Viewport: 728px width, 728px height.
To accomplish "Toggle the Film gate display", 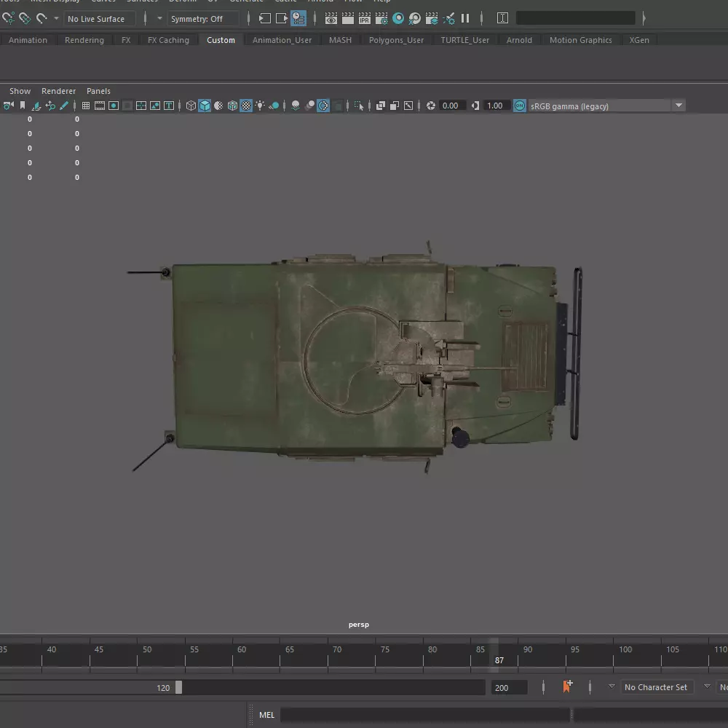I will coord(99,106).
